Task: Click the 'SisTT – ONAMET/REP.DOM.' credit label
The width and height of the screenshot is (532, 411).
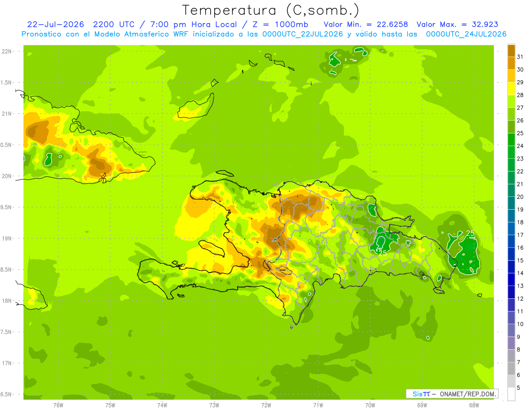Action: point(452,394)
